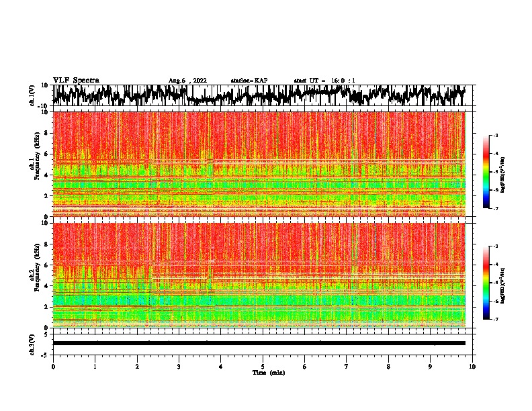
Task: Click ch.2 color bar 'log(PSD)(V²/Hz)' label
Action: pos(503,285)
